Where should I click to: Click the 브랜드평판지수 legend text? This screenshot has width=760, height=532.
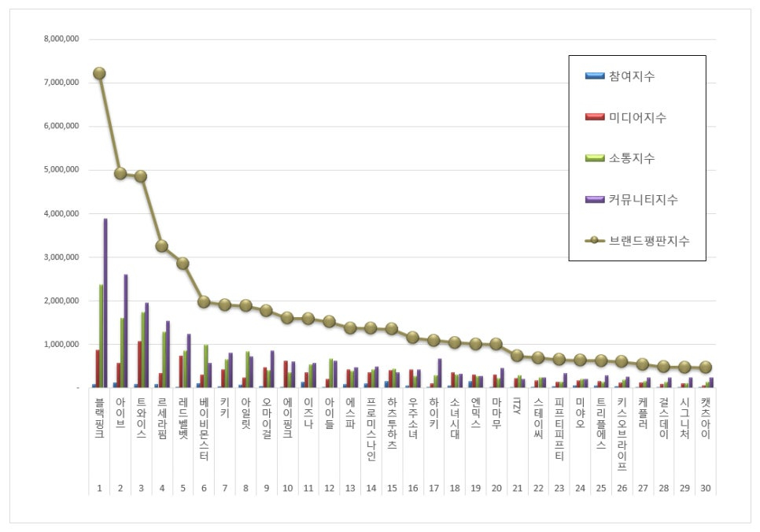[649, 241]
